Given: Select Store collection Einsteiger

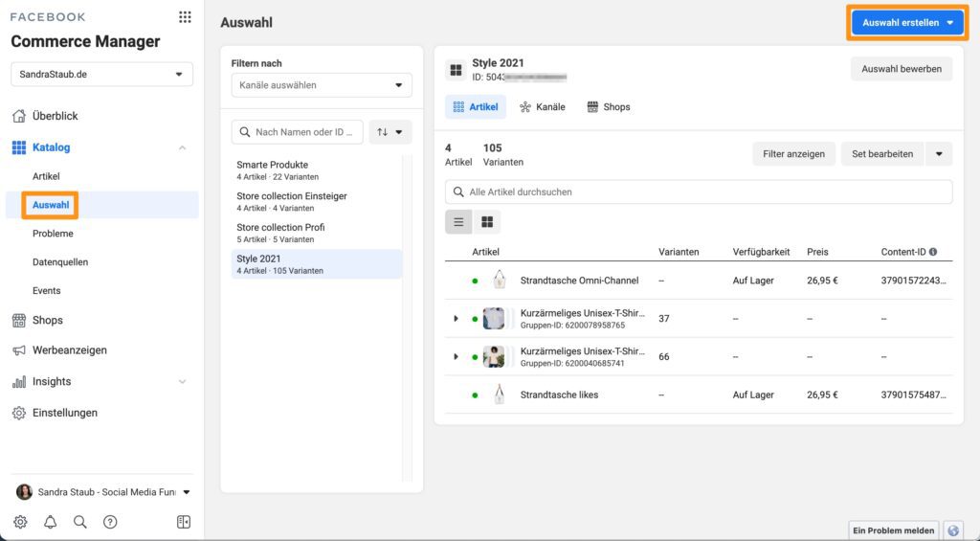Looking at the screenshot, I should (x=317, y=201).
